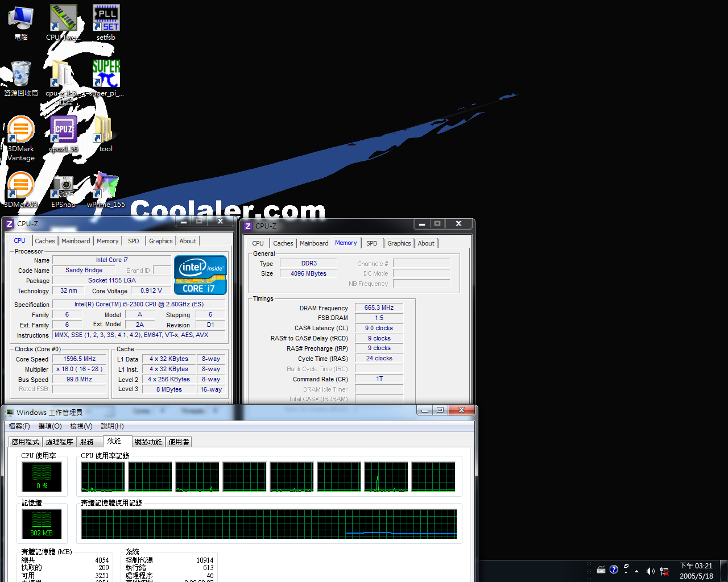Click the Windows 工作管理員 title bar icon
The height and width of the screenshot is (582, 728).
(x=10, y=412)
